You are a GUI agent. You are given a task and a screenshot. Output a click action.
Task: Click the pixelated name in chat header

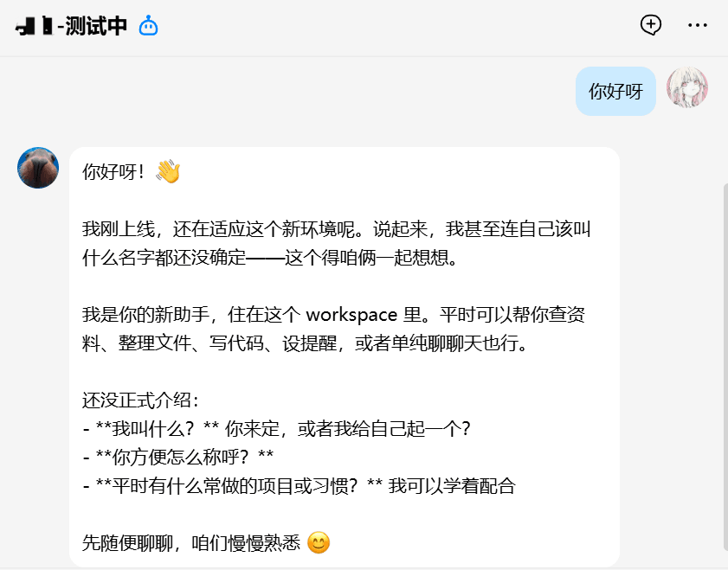[35, 25]
